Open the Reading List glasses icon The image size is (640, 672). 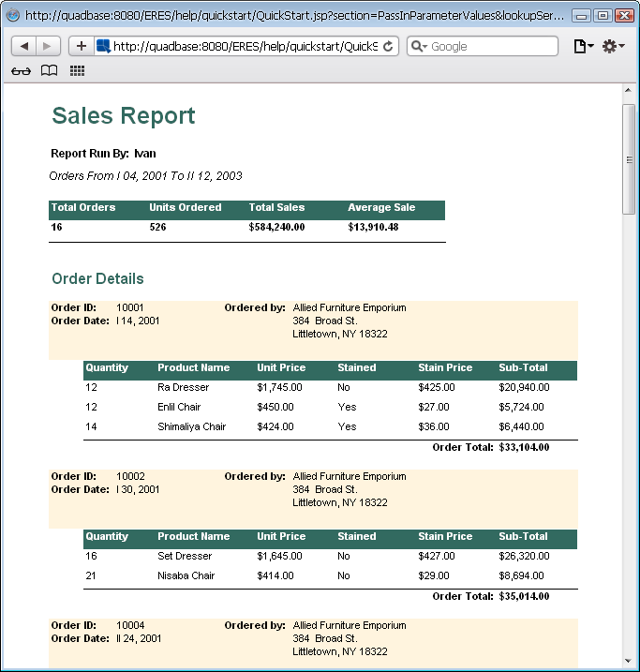tap(21, 71)
